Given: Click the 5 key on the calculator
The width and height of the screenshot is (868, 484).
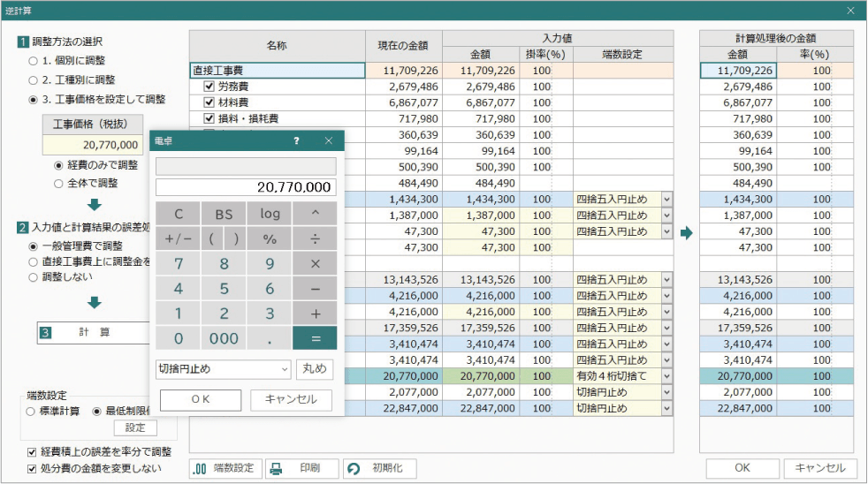Looking at the screenshot, I should pyautogui.click(x=224, y=289).
